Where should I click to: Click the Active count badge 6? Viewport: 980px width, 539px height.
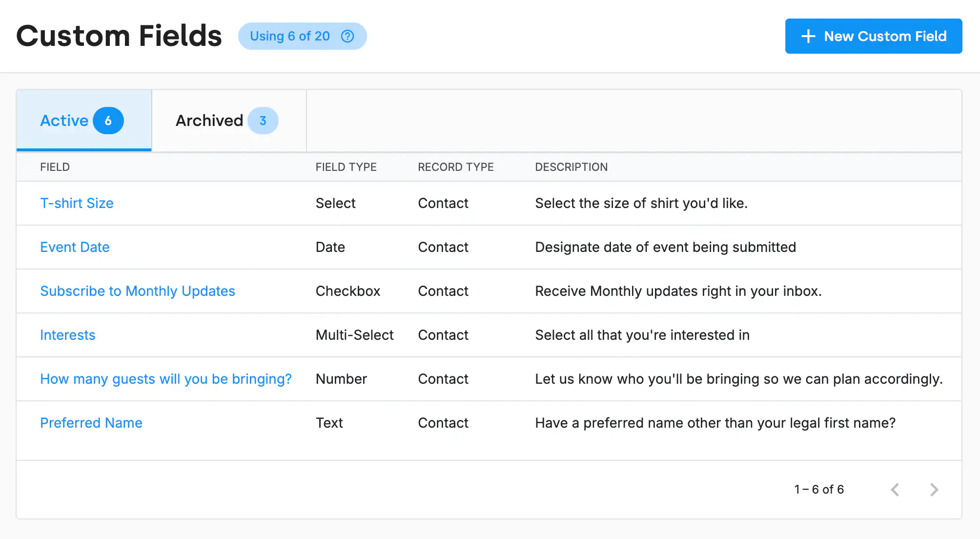108,121
